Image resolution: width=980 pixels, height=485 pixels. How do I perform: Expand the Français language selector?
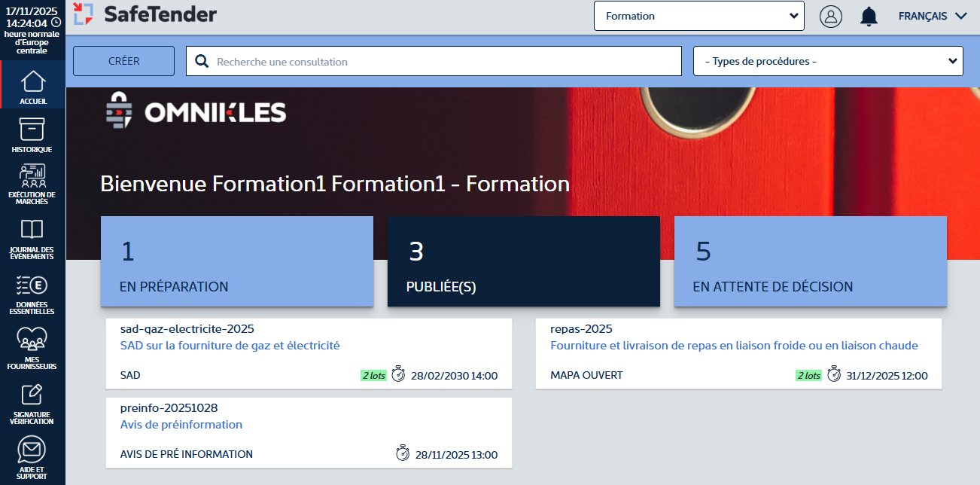pyautogui.click(x=932, y=16)
